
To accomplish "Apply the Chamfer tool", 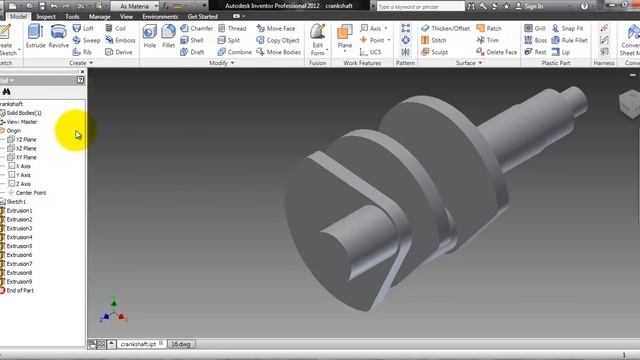I will (x=197, y=28).
